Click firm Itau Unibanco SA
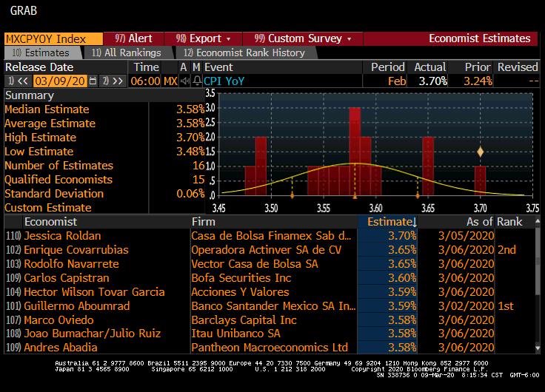This screenshot has height=392, width=545. [236, 334]
